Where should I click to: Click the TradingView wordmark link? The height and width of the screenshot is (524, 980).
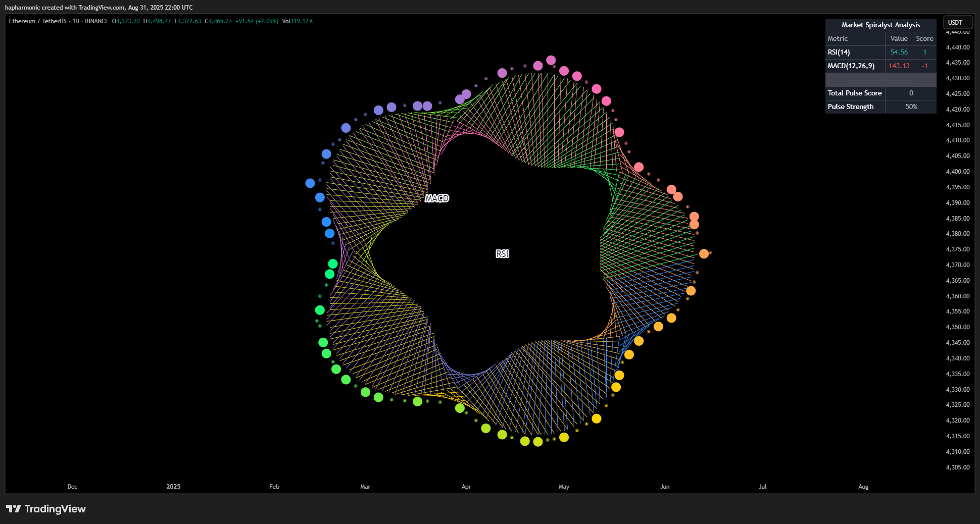(55, 509)
